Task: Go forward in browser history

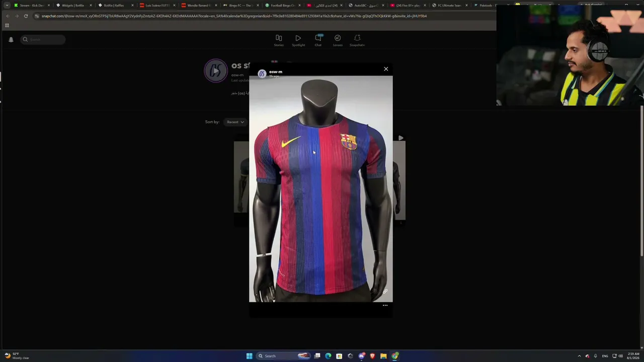Action: 17,16
